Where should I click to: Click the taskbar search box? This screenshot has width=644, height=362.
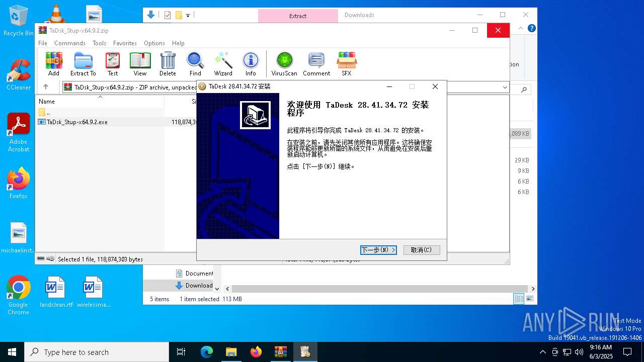point(97,352)
